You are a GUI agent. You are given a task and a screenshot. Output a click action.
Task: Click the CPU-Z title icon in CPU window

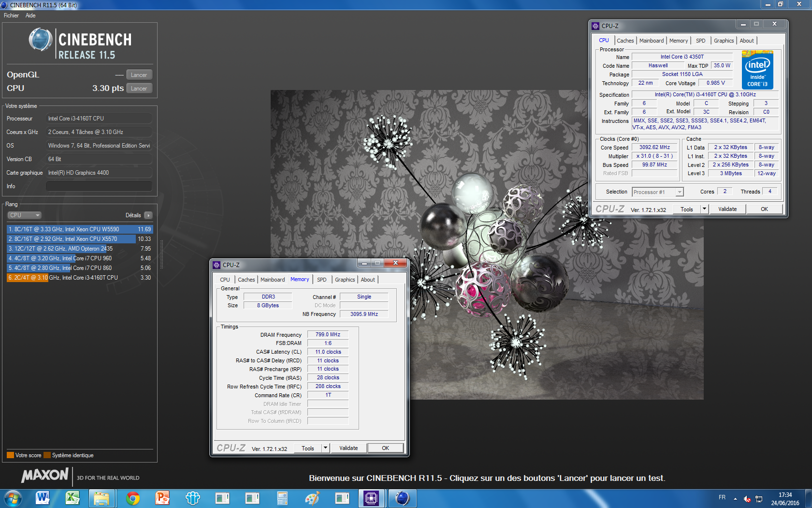coord(595,26)
